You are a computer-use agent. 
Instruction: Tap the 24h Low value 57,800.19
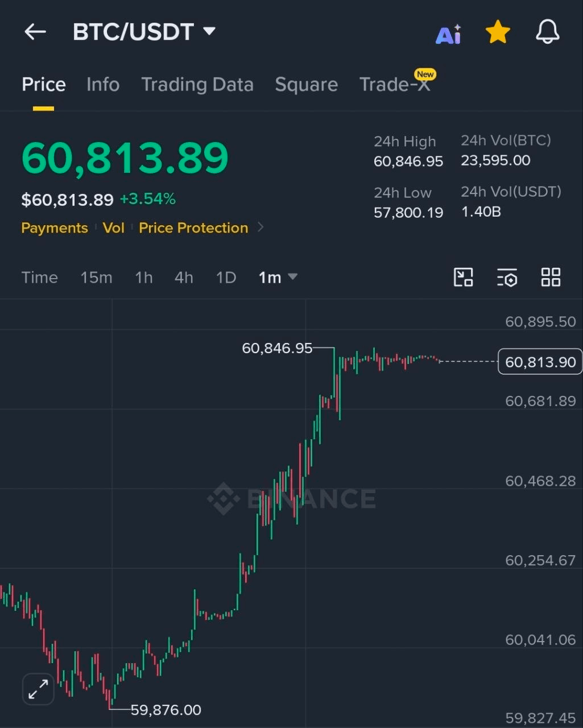(x=408, y=213)
